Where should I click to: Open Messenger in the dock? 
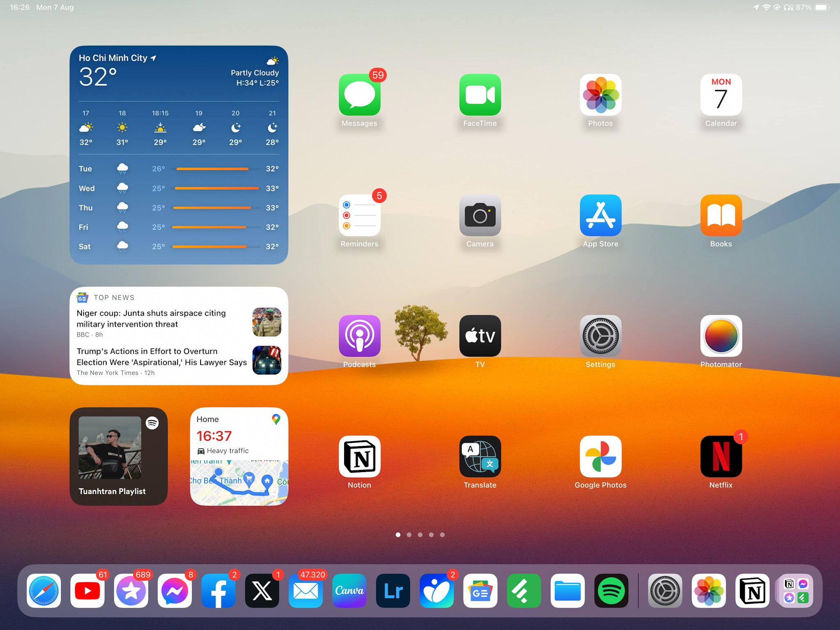[175, 591]
